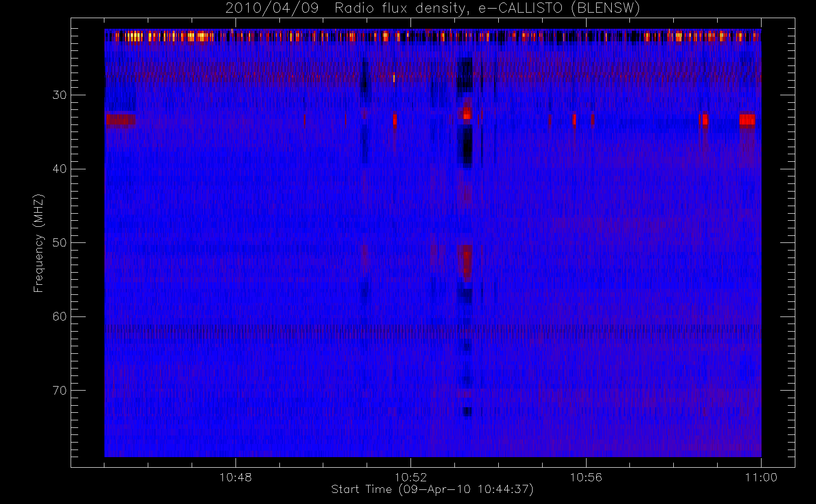Viewport: 816px width, 504px height.
Task: Click the Start Time axis label
Action: 432,489
